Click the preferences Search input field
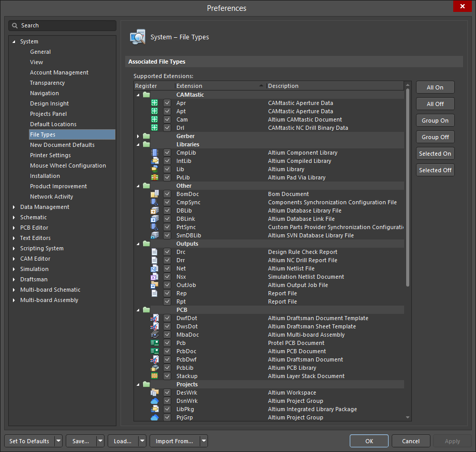The width and height of the screenshot is (476, 452). (x=66, y=25)
